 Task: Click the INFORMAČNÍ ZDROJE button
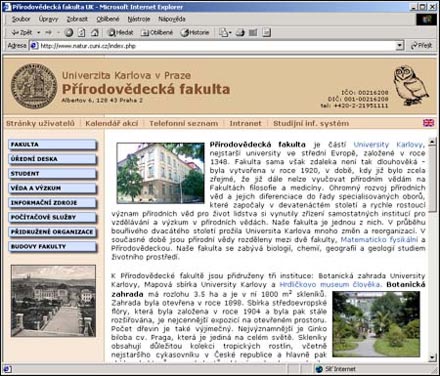[53, 203]
